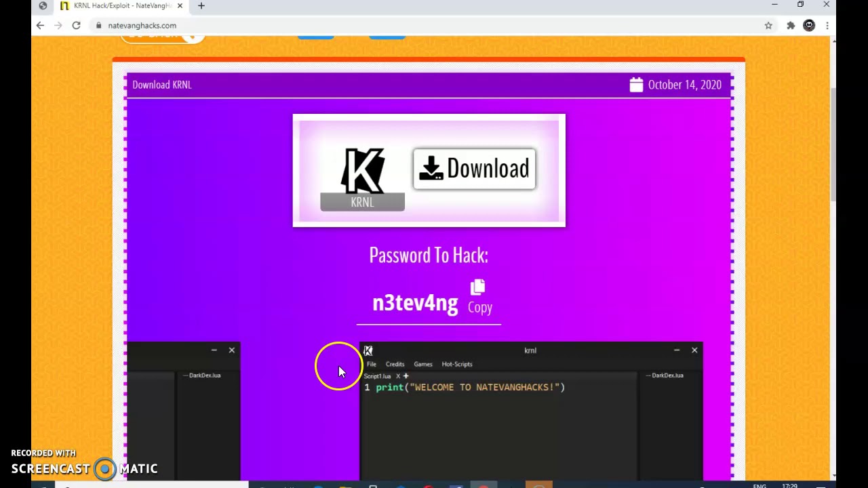Minimize the krnl window image
The width and height of the screenshot is (868, 488).
pyautogui.click(x=676, y=350)
